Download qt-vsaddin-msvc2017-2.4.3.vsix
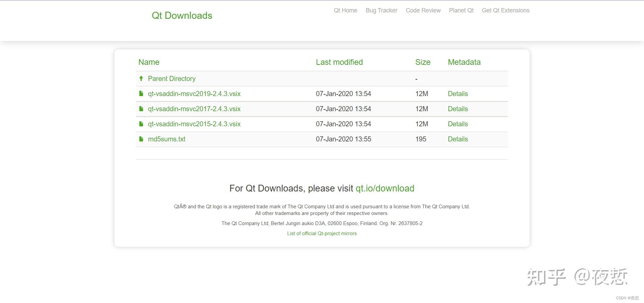The height and width of the screenshot is (303, 644). [194, 109]
